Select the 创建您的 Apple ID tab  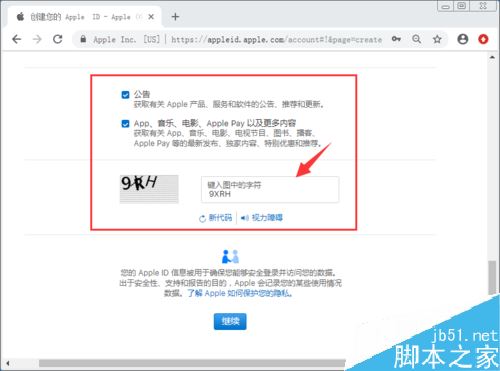83,17
